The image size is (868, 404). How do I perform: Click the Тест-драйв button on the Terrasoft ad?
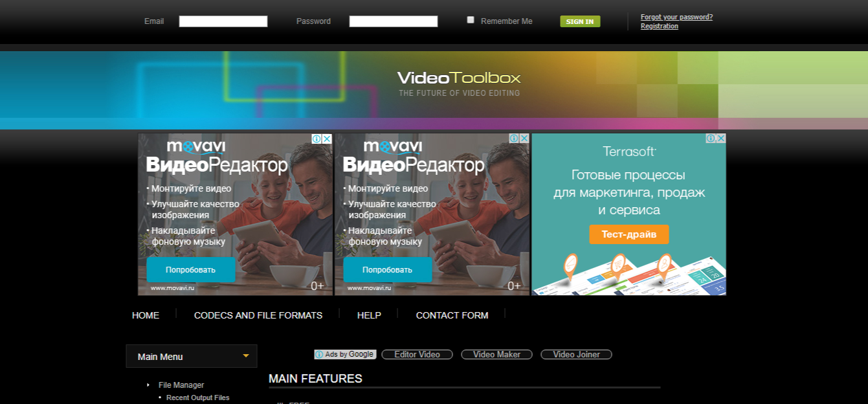pyautogui.click(x=629, y=234)
